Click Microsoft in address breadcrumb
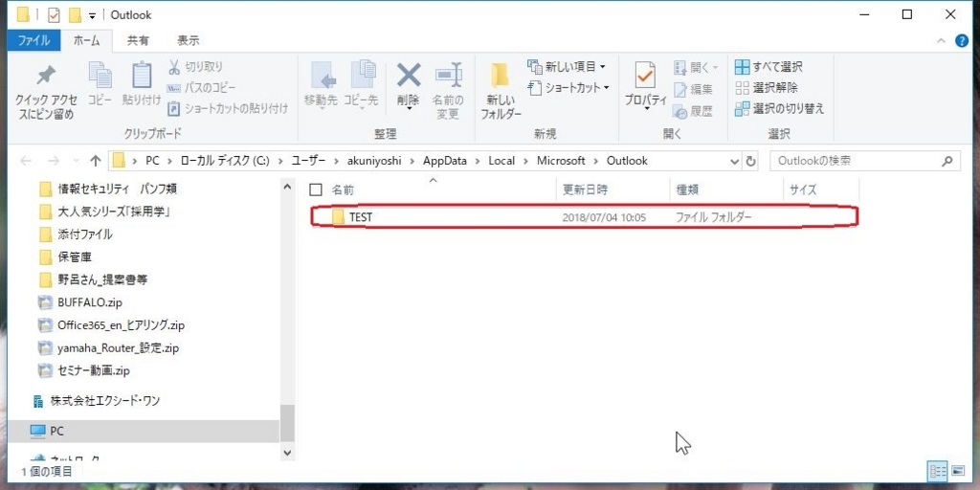 coord(561,161)
